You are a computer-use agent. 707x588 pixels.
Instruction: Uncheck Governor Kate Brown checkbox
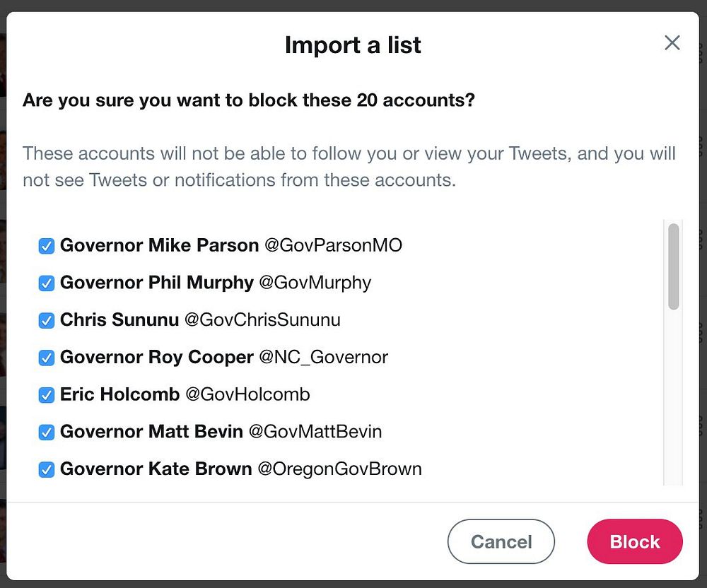click(x=47, y=469)
